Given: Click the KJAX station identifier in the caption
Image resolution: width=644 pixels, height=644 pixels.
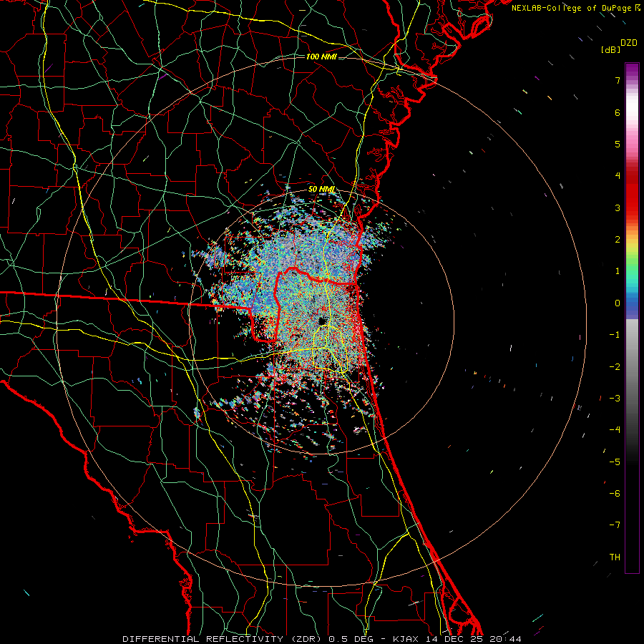Looking at the screenshot, I should [407, 639].
